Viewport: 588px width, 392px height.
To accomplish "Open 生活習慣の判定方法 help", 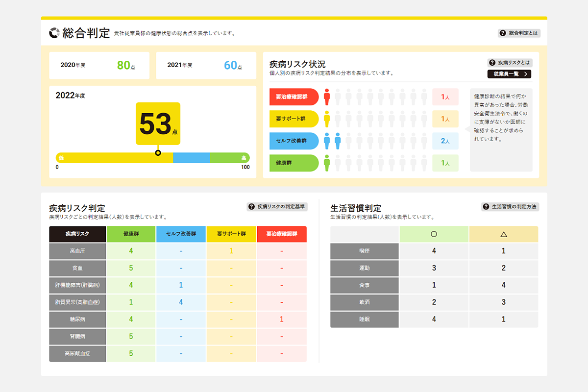I will click(x=510, y=207).
